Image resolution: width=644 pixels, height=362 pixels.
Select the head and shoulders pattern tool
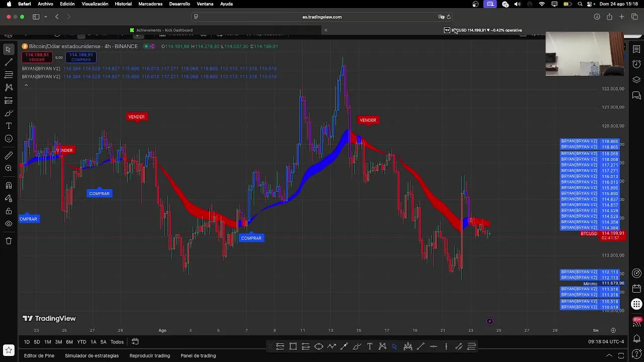(408, 346)
